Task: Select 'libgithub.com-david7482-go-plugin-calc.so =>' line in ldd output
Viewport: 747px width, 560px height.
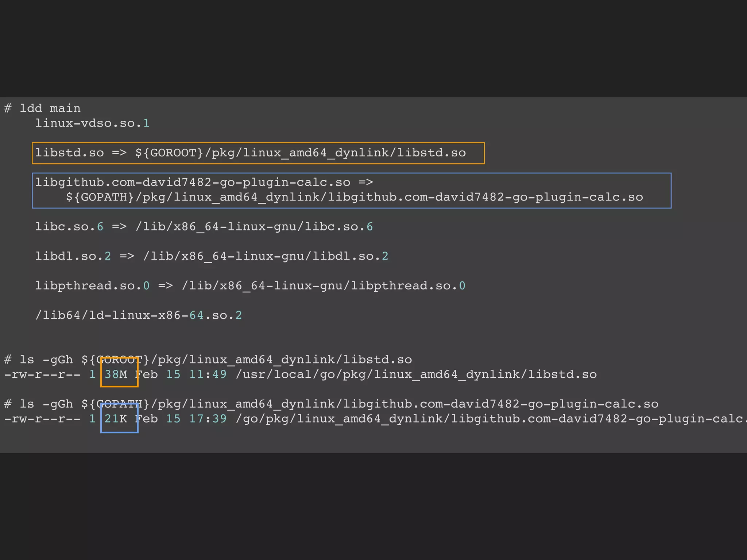Action: (x=204, y=182)
